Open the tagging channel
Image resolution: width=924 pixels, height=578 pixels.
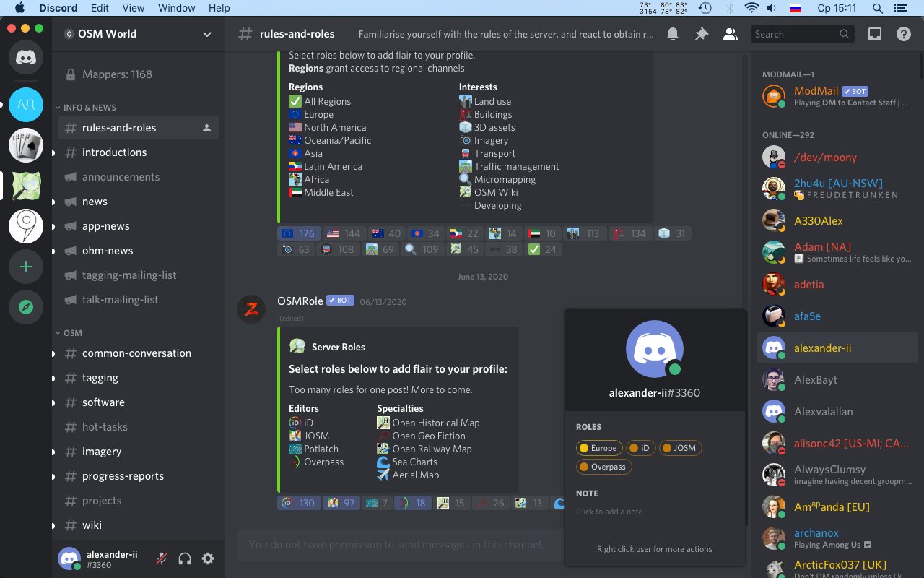[139, 378]
